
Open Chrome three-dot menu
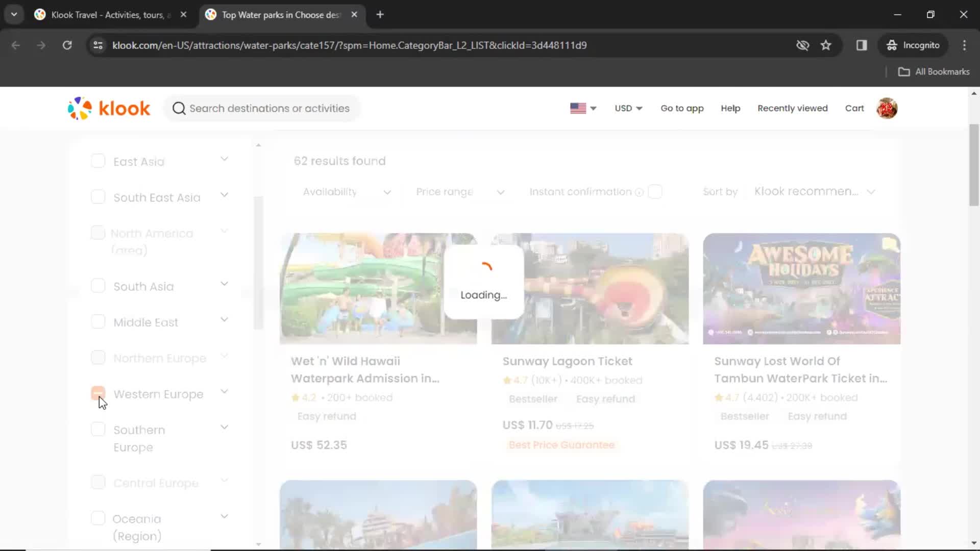point(964,45)
